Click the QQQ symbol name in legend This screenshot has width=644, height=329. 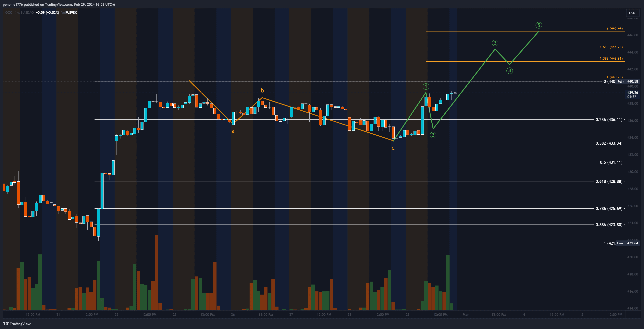coord(9,13)
